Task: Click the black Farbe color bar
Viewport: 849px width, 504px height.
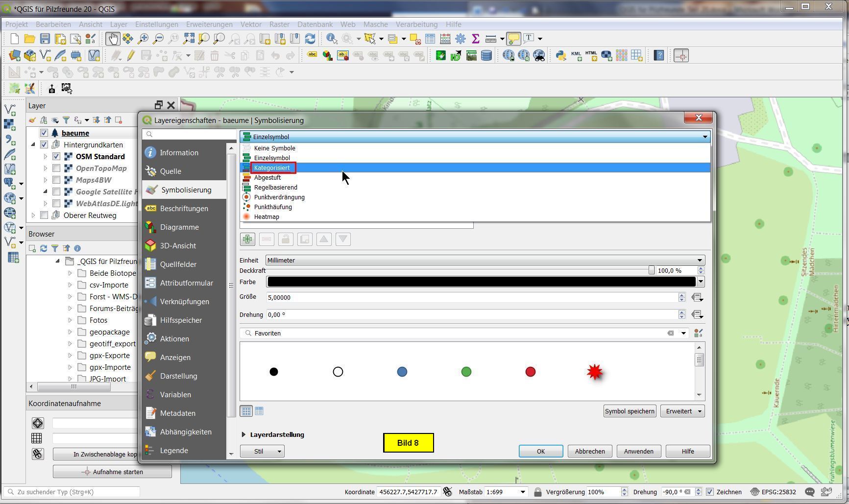Action: pos(481,282)
